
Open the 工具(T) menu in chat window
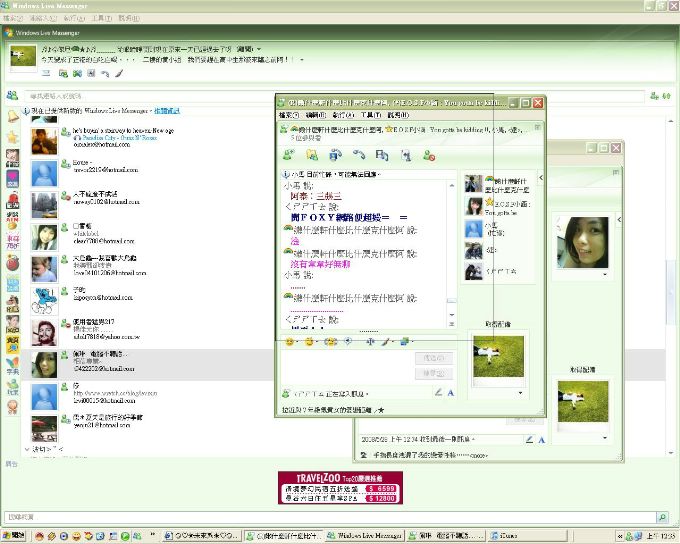[x=370, y=115]
